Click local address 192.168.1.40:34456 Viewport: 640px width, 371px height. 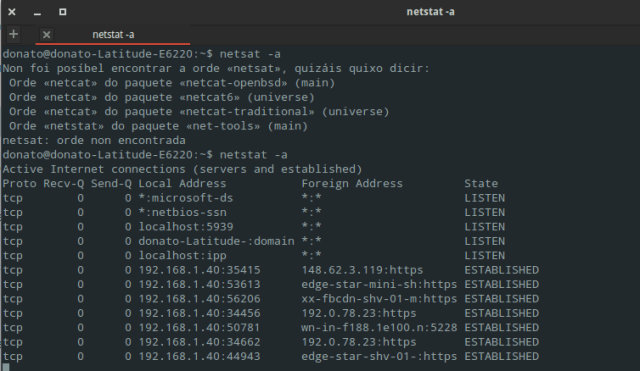tap(199, 313)
